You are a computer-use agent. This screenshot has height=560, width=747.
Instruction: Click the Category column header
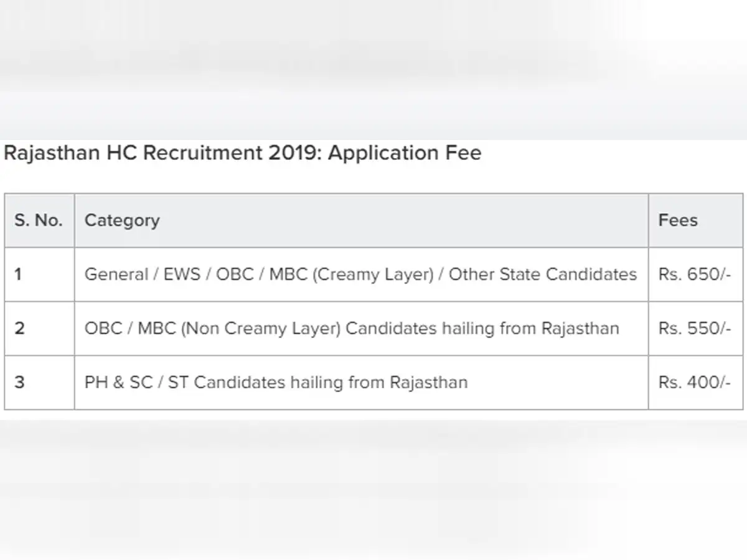coord(122,220)
